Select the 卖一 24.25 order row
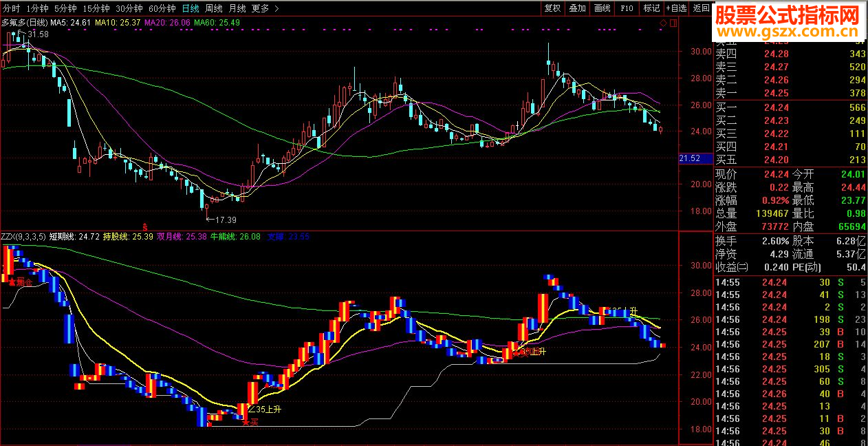 click(x=791, y=93)
